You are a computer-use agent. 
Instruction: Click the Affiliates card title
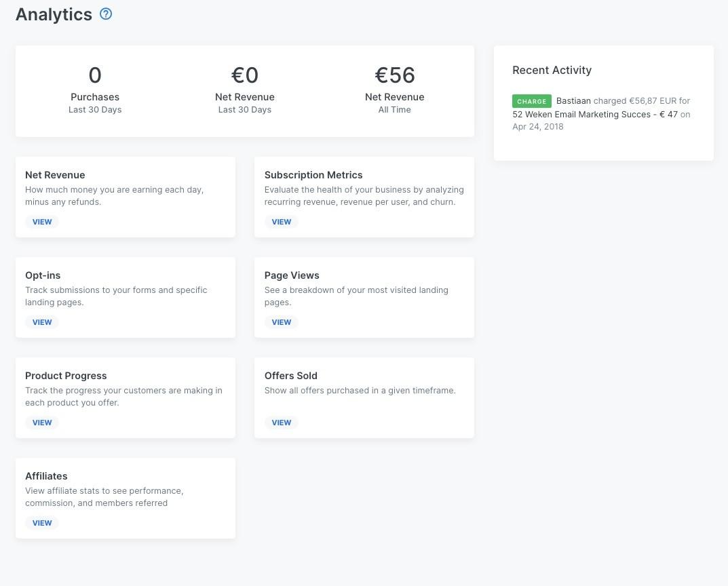46,476
